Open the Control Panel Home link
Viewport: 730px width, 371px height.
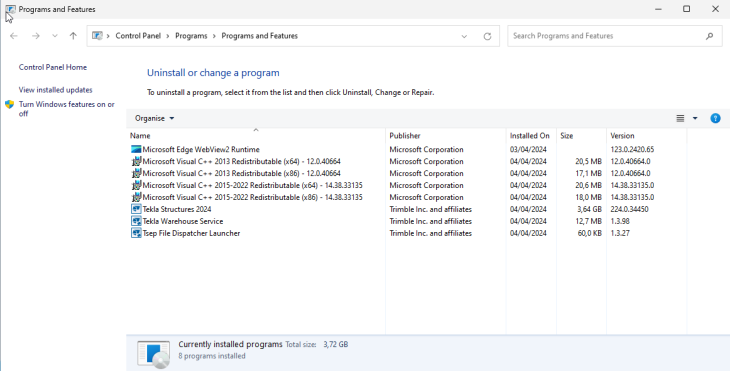point(53,67)
